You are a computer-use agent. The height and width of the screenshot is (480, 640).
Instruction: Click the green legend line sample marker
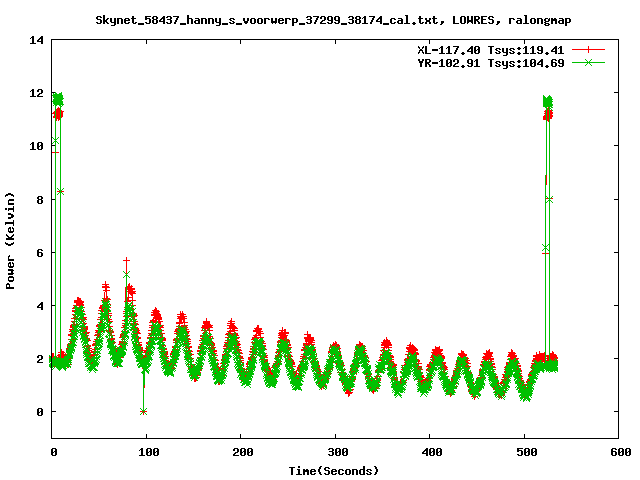pos(588,62)
